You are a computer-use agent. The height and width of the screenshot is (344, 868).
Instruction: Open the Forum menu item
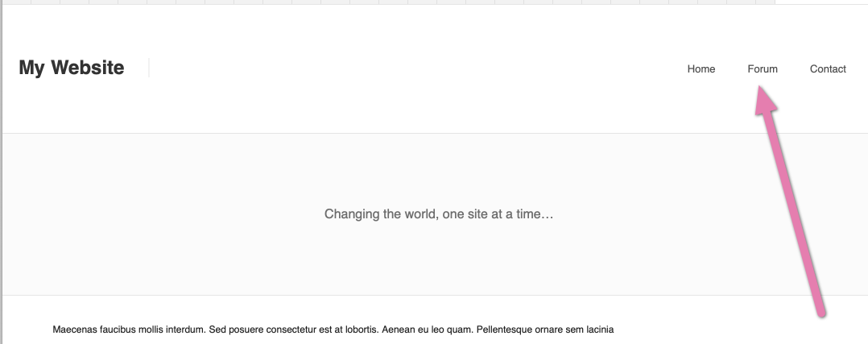click(x=762, y=68)
